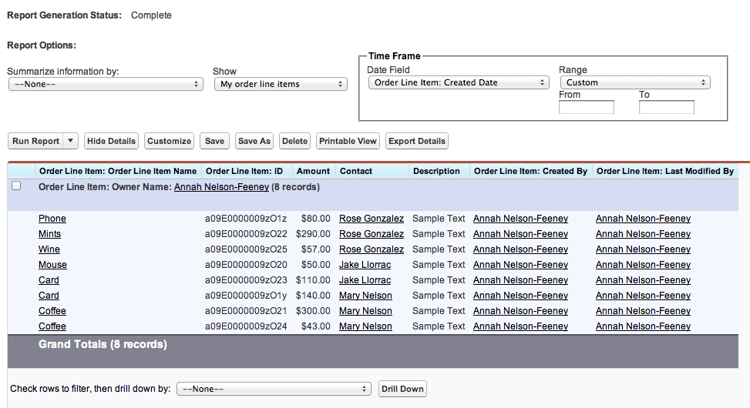Expand the Summarize information by dropdown
This screenshot has width=750, height=408.
[105, 84]
